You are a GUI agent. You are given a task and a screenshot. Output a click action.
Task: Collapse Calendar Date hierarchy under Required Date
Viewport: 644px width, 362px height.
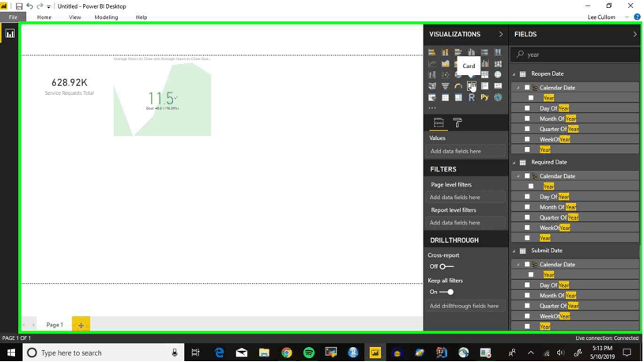point(518,176)
